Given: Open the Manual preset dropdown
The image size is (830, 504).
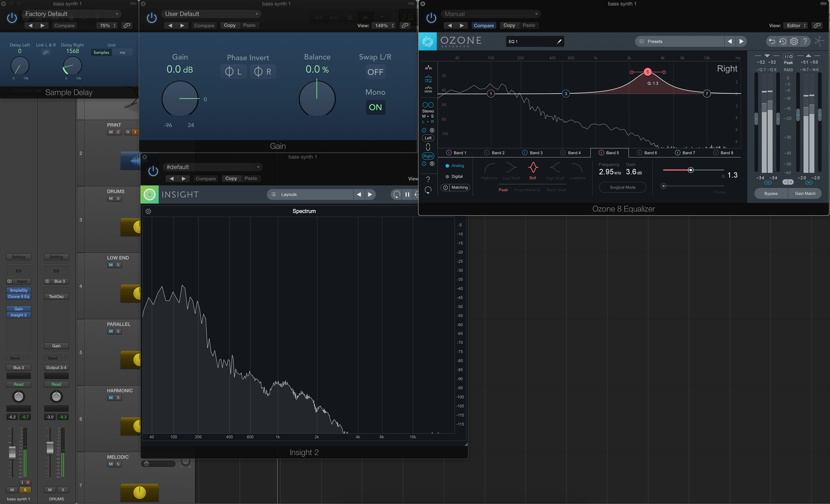Looking at the screenshot, I should click(490, 14).
